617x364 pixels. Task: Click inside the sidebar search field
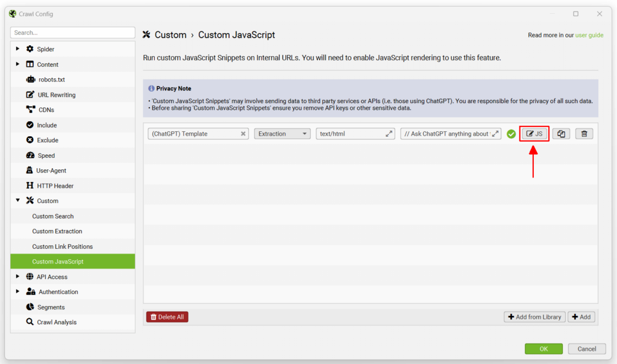(72, 32)
